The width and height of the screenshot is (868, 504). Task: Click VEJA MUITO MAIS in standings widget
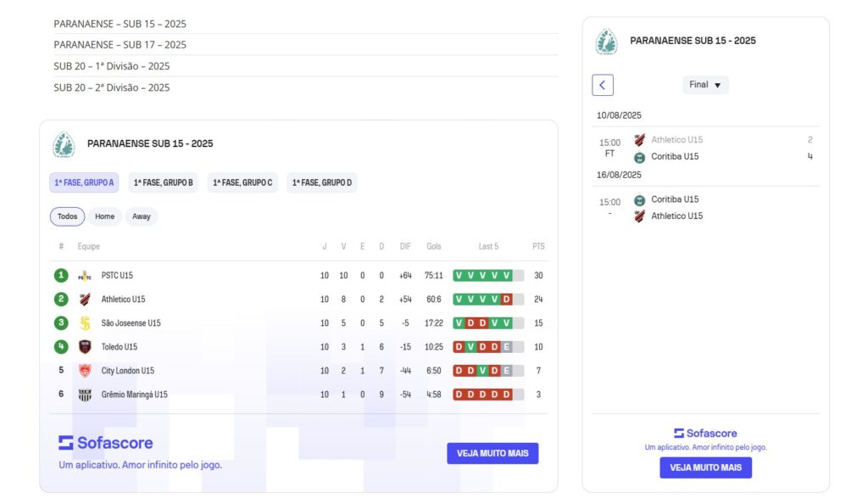tap(492, 453)
